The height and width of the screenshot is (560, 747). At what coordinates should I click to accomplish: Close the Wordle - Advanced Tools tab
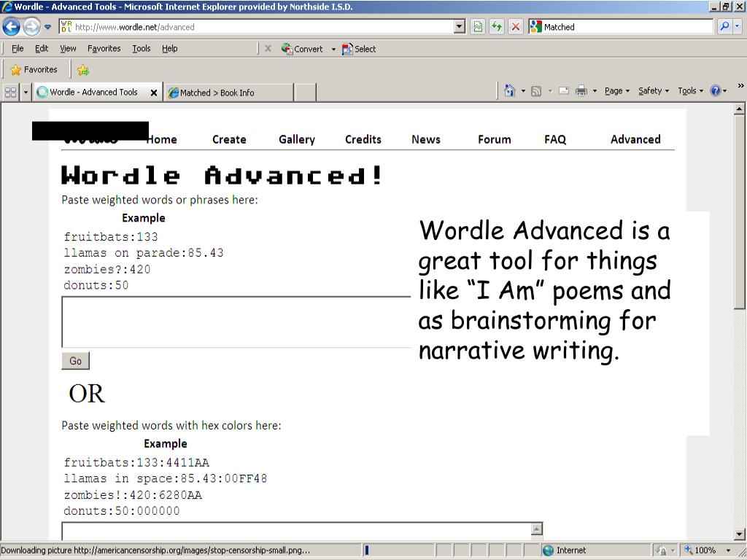[x=154, y=93]
